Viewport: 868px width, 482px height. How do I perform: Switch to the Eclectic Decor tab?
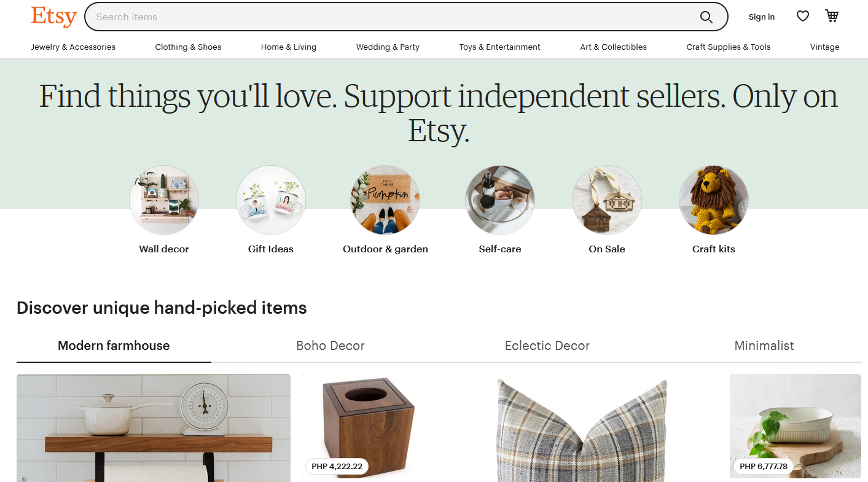[x=547, y=346]
